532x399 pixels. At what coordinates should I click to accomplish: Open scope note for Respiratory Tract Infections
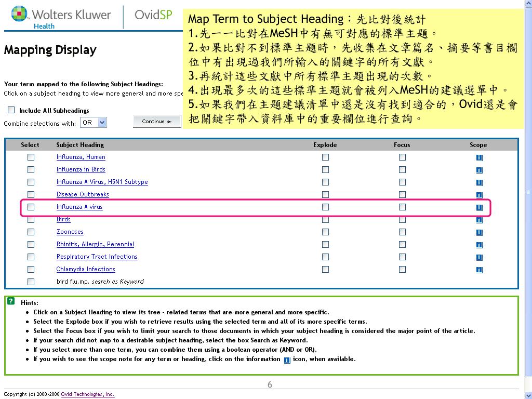point(479,257)
